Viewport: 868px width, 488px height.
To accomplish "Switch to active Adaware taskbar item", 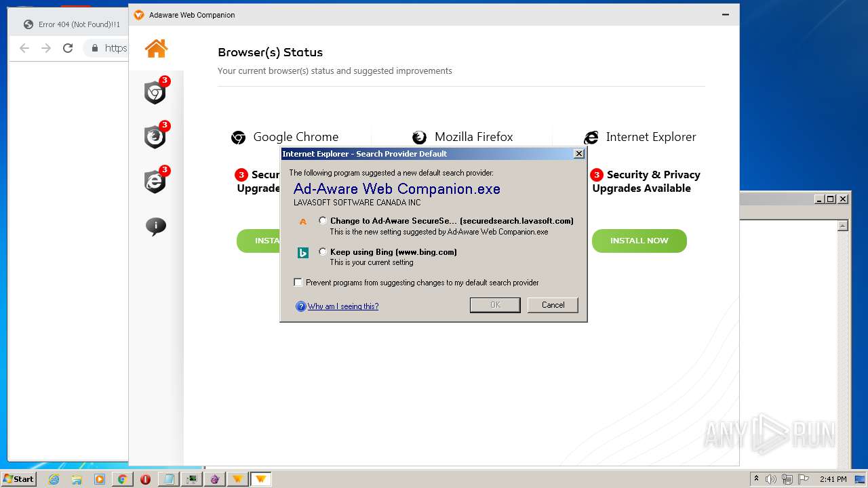I will tap(261, 479).
